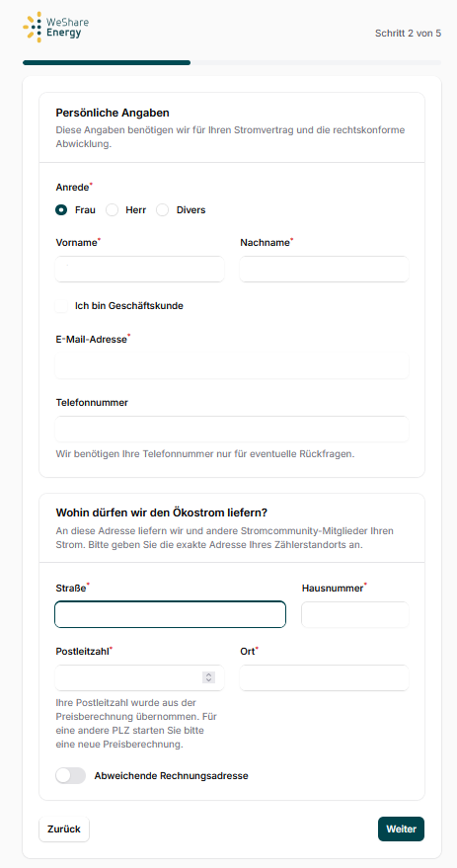Click the Persönliche Angaben heading

click(113, 113)
